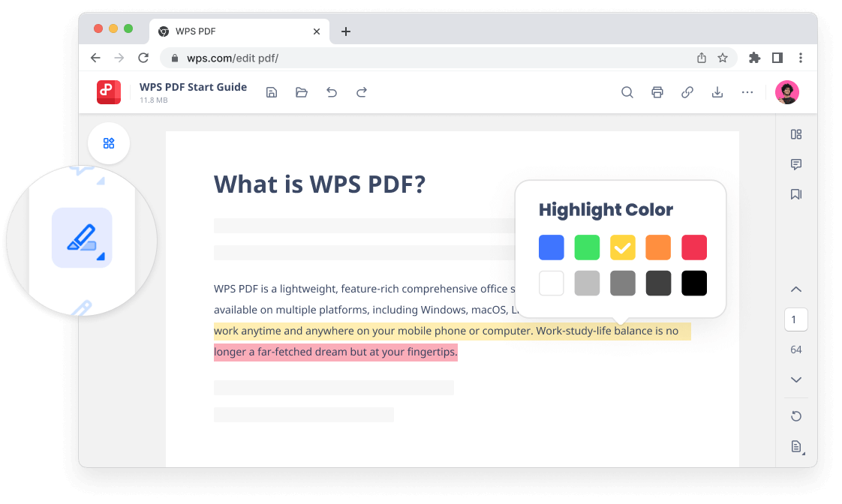This screenshot has width=842, height=504.
Task: Switch to the WPS PDF browser tab
Action: click(225, 31)
